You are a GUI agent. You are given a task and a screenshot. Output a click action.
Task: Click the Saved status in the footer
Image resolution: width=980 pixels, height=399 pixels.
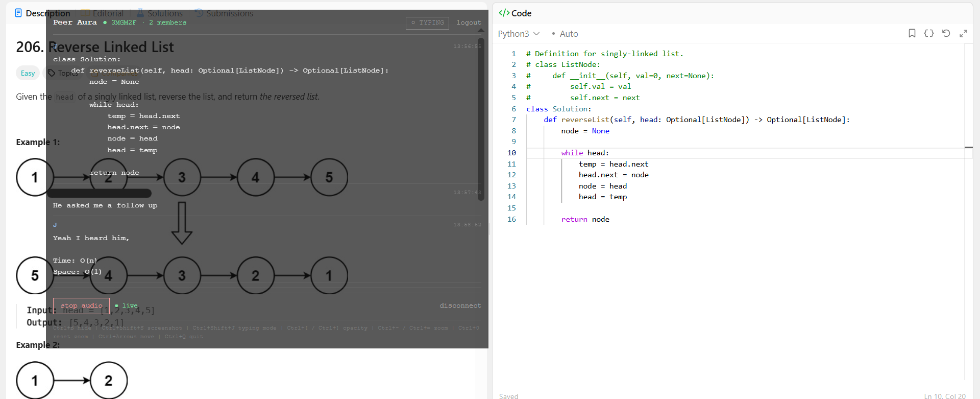[x=508, y=396]
